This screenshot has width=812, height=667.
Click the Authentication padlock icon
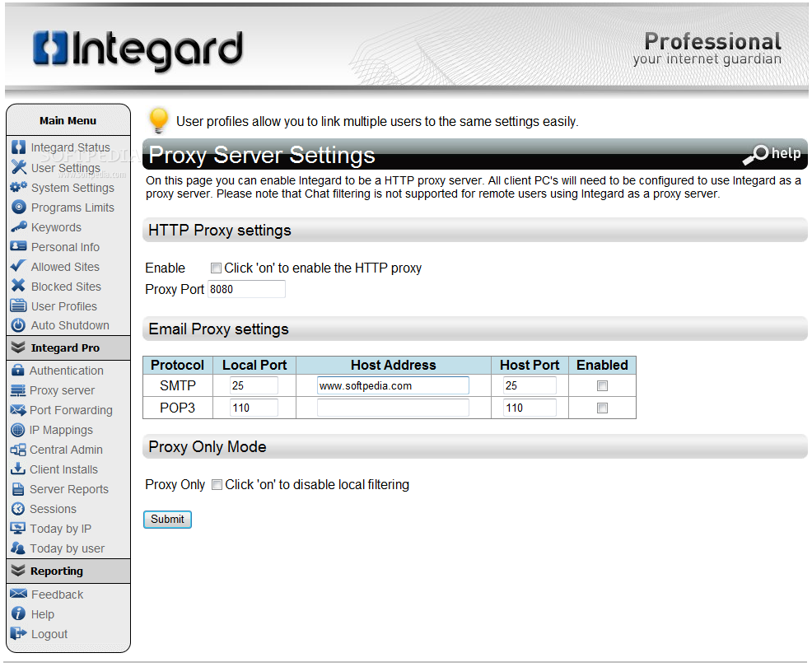[x=17, y=371]
